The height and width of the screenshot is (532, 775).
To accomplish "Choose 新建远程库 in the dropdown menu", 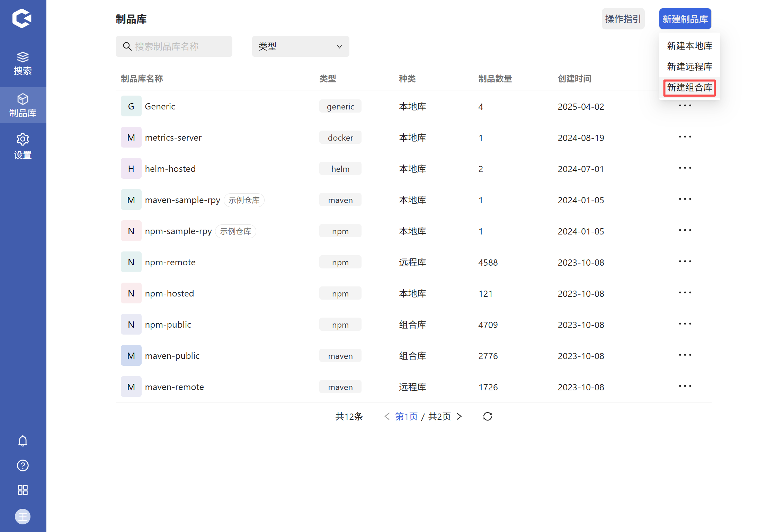I will (689, 66).
